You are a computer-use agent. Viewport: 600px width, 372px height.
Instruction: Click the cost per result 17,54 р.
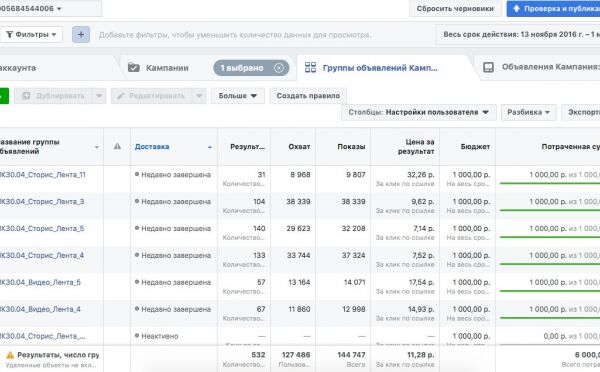click(421, 282)
